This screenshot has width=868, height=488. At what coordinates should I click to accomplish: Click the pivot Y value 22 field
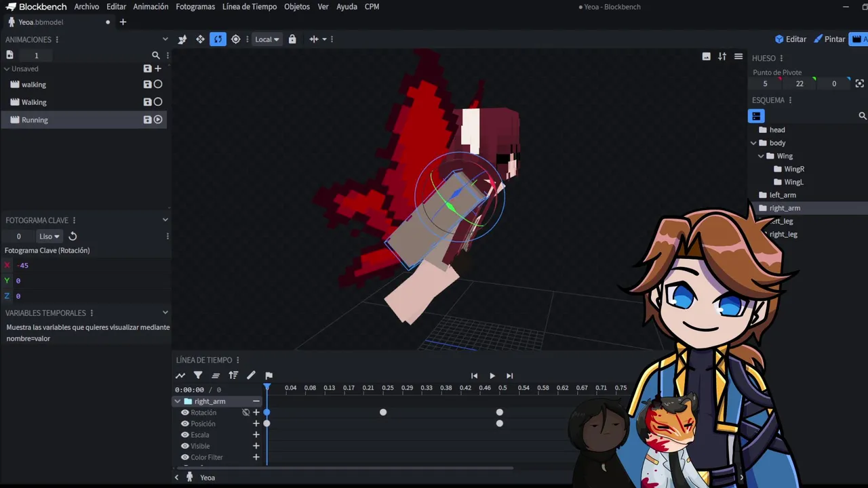800,83
